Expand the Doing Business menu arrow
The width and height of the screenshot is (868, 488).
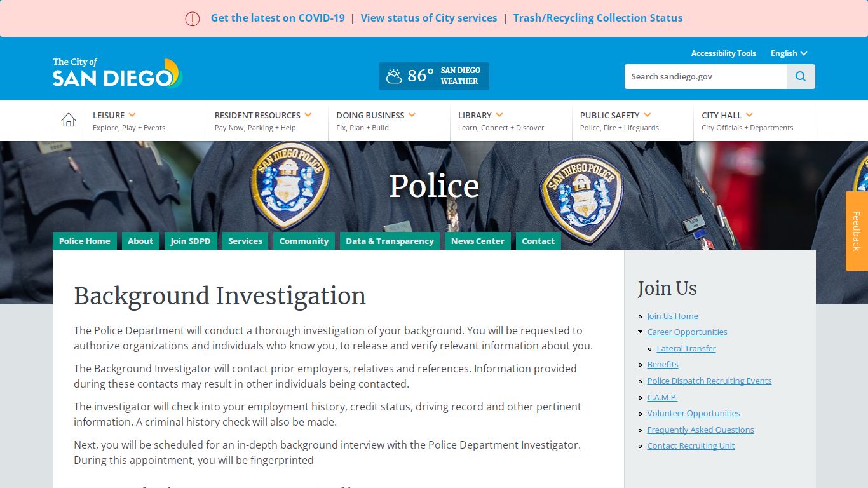click(412, 115)
